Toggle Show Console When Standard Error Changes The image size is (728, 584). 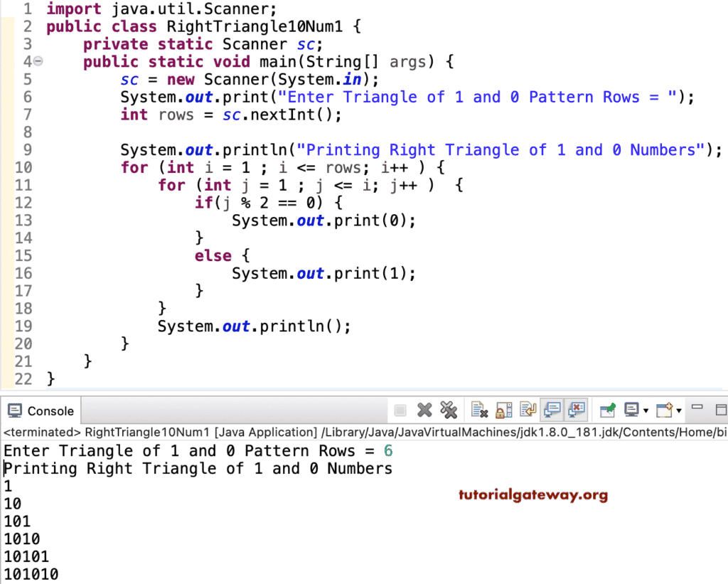576,409
